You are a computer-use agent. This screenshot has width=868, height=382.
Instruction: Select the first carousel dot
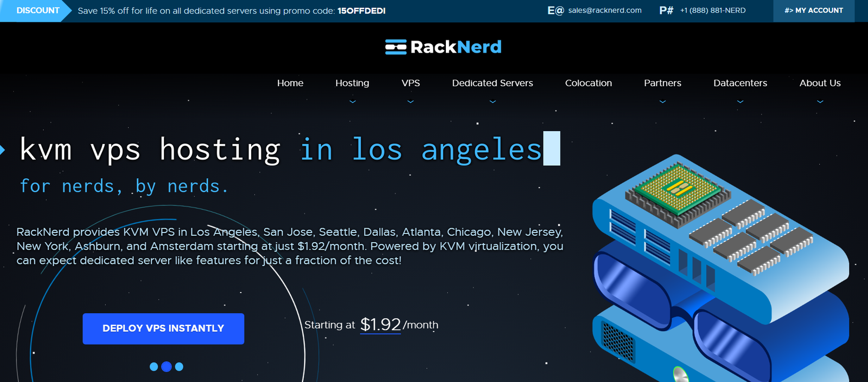point(154,367)
